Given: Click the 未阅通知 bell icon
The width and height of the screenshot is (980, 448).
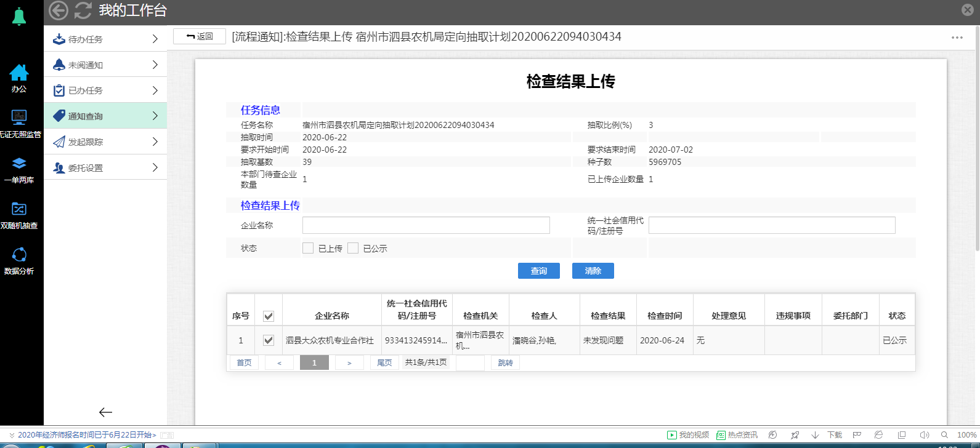Looking at the screenshot, I should pyautogui.click(x=59, y=65).
